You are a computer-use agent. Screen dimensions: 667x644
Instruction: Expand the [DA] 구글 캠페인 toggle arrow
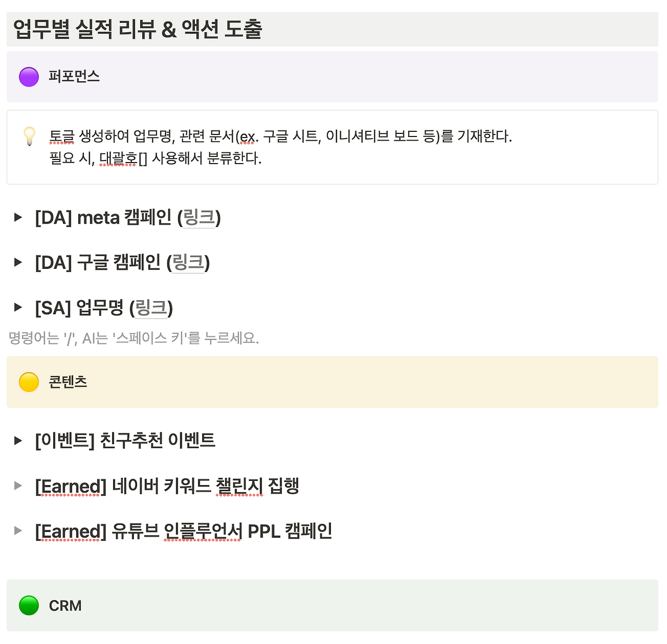18,262
